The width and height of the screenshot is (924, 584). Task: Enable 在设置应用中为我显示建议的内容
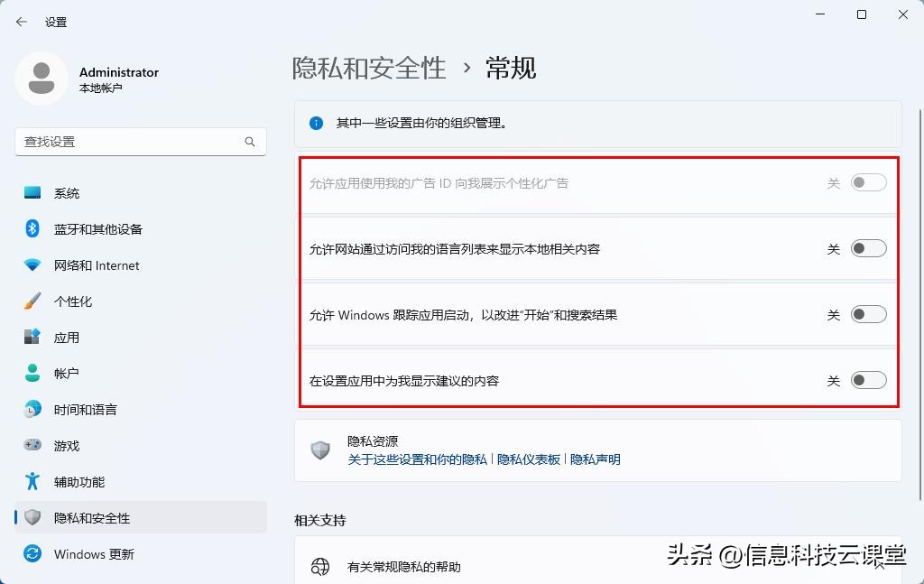[x=867, y=379]
